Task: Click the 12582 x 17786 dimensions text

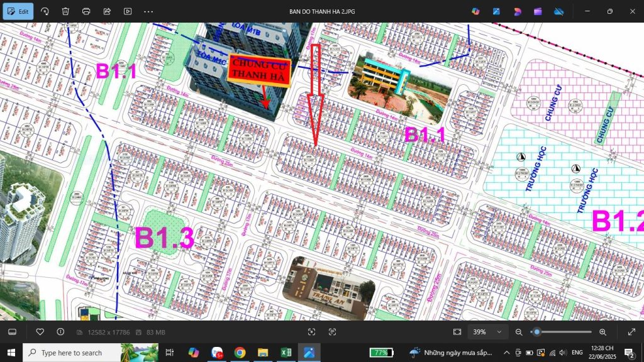Action: point(108,332)
